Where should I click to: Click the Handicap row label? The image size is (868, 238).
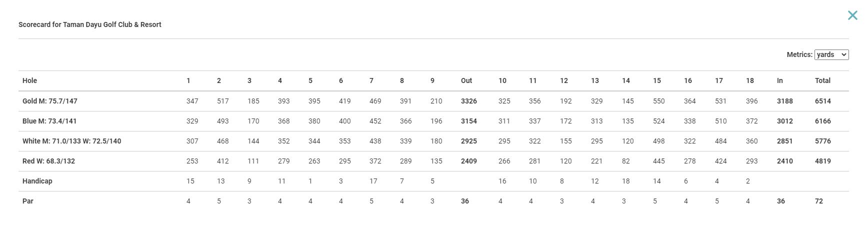37,181
